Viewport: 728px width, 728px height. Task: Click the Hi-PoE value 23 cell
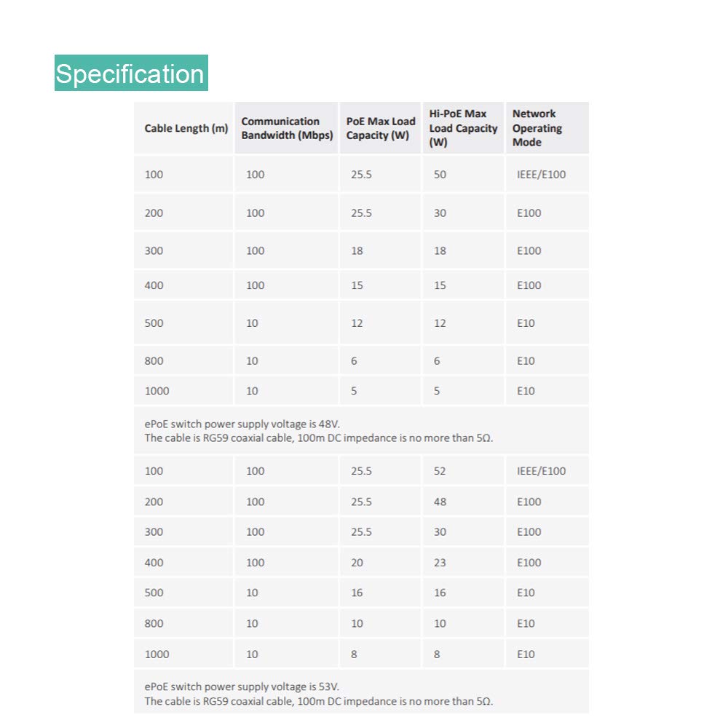[463, 562]
